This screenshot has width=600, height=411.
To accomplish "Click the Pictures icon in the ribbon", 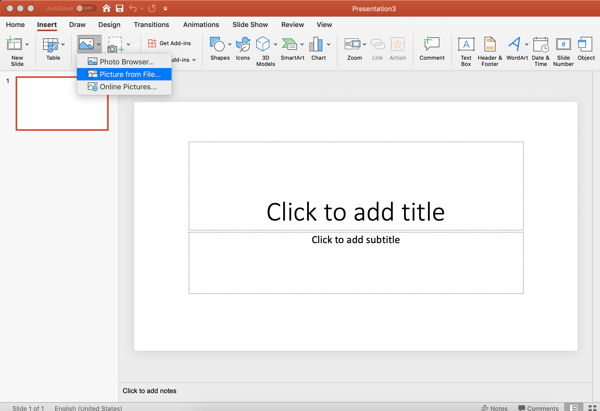I will point(86,44).
